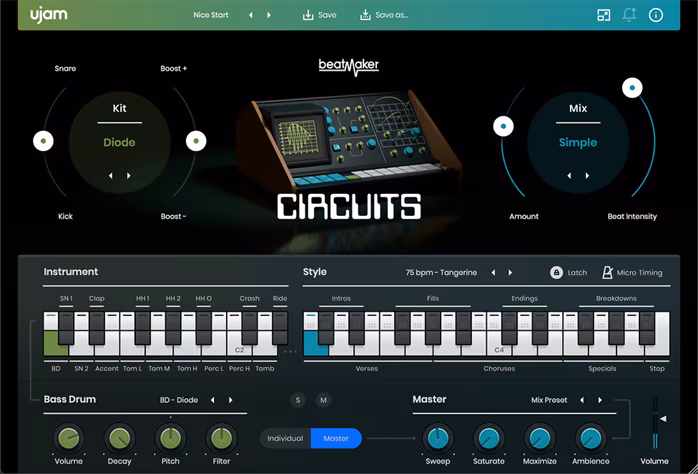Select next Kit with right arrow
The height and width of the screenshot is (474, 698).
[128, 175]
